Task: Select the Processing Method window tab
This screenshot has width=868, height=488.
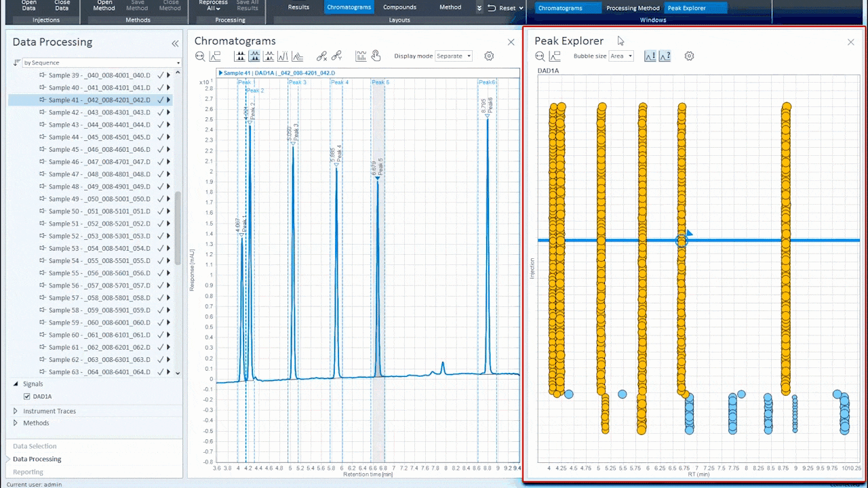Action: coord(632,8)
